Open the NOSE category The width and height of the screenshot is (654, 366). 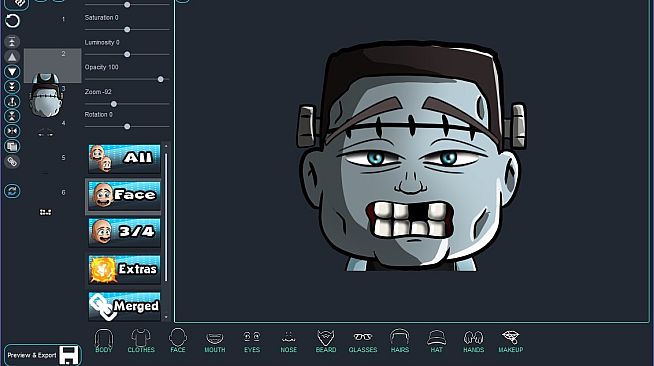click(x=289, y=341)
